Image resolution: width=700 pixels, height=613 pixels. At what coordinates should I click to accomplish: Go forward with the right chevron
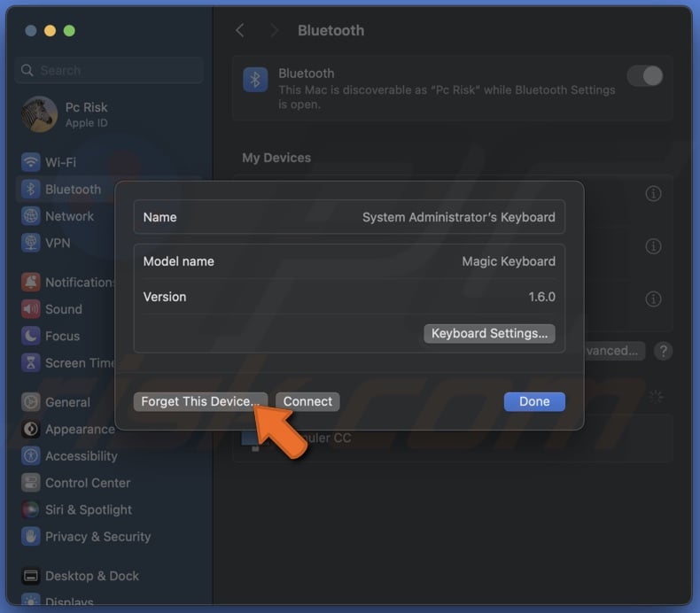pos(274,30)
